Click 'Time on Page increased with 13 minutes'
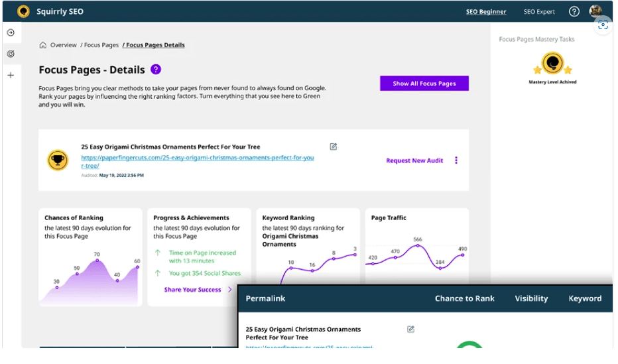 tap(202, 257)
